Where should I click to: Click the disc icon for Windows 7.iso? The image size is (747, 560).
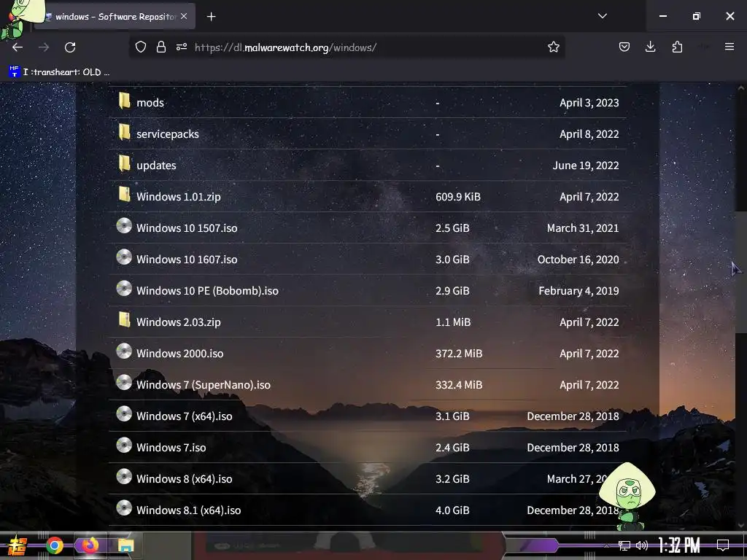pyautogui.click(x=124, y=445)
